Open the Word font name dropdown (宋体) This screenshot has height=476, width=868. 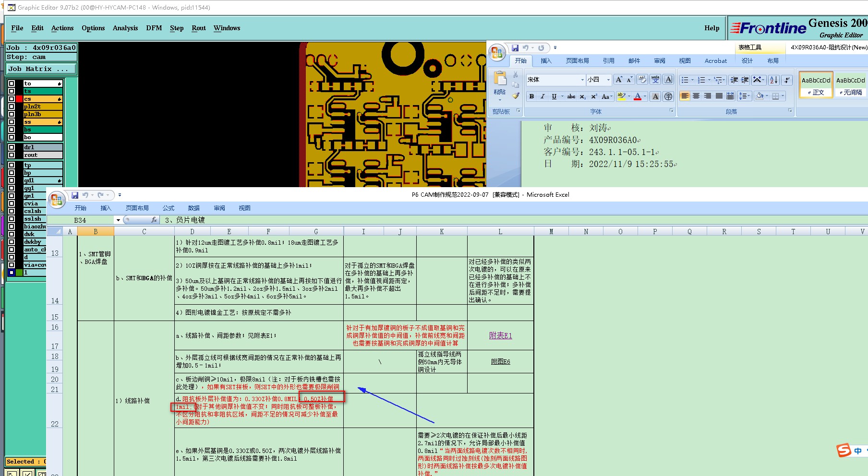click(x=582, y=80)
